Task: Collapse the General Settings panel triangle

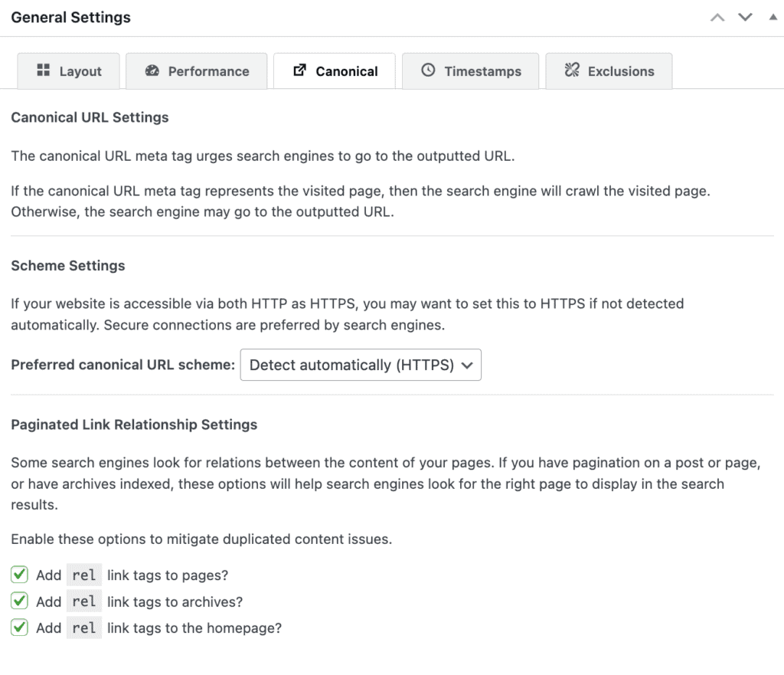Action: click(x=773, y=17)
